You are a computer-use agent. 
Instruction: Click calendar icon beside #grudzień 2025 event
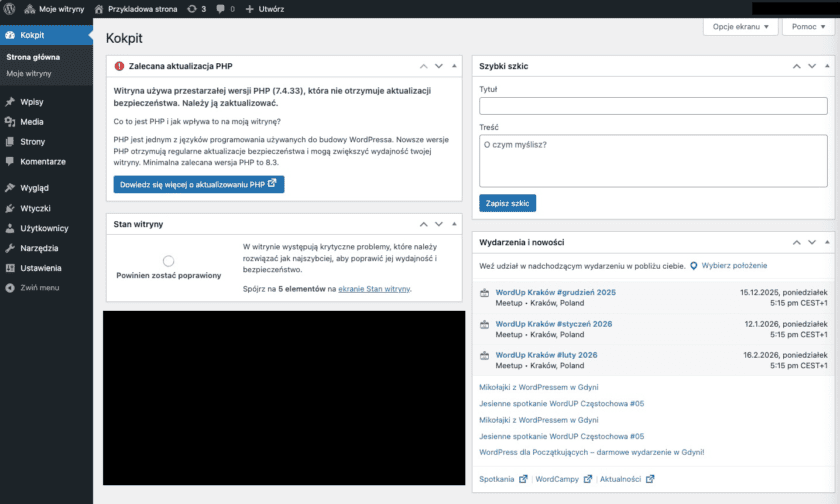(484, 293)
